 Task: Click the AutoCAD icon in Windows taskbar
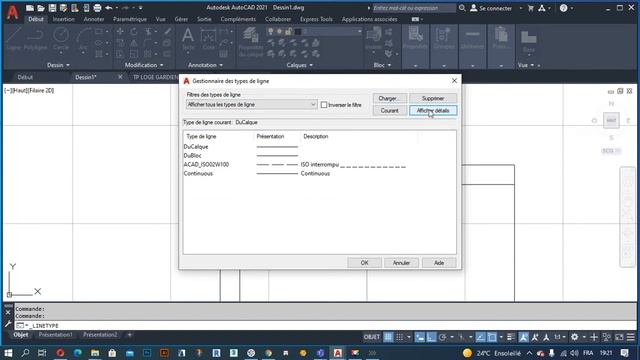pos(338,353)
